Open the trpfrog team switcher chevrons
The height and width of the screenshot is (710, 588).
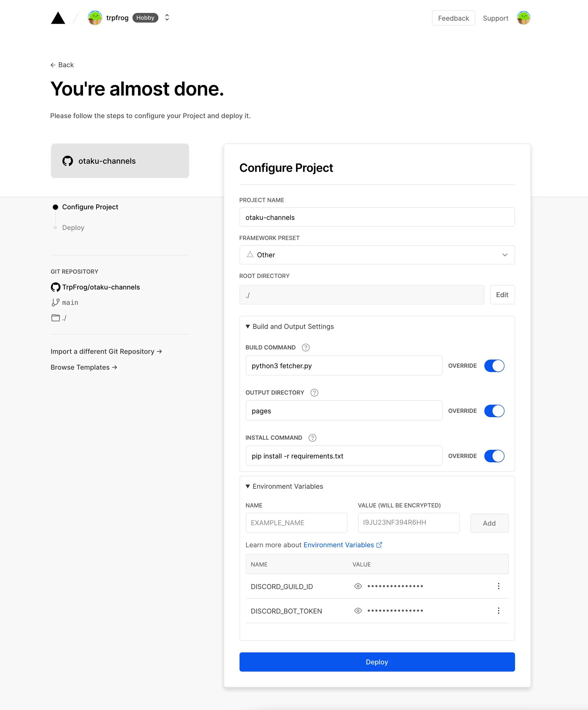(167, 18)
